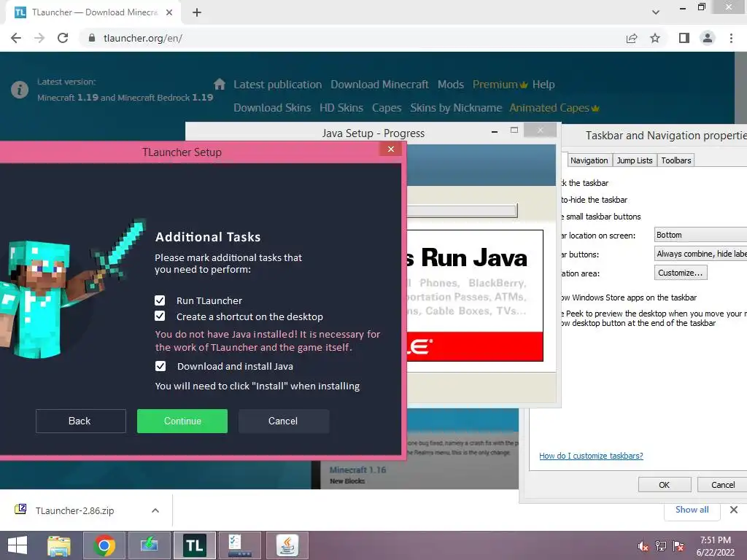Minimize the Java Setup window
The height and width of the screenshot is (560, 747).
click(495, 131)
